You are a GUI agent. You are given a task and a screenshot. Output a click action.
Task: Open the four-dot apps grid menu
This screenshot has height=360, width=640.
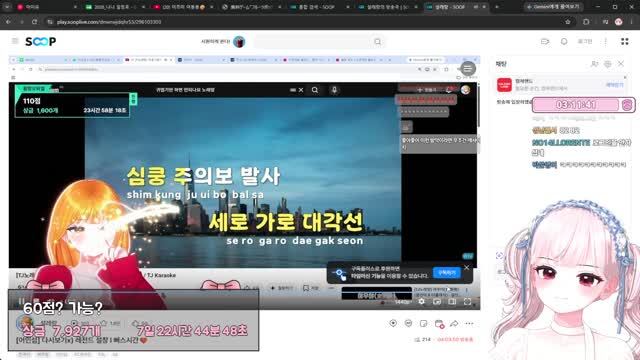[x=624, y=41]
